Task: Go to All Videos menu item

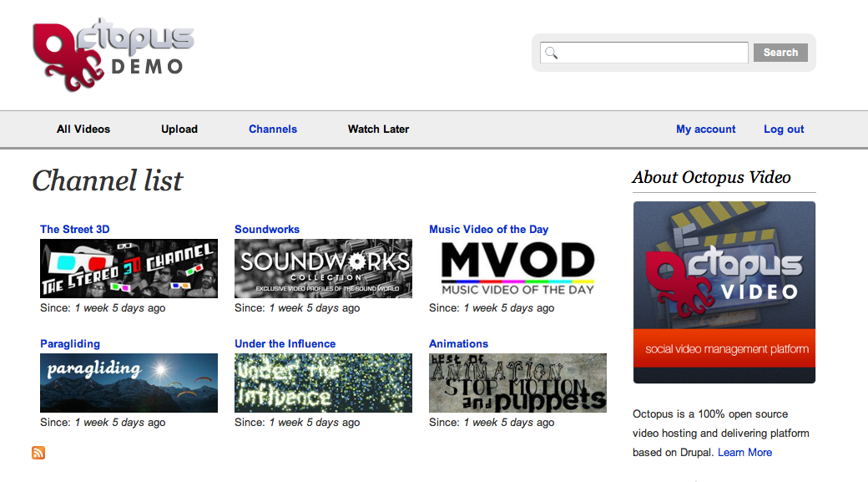Action: (x=83, y=129)
